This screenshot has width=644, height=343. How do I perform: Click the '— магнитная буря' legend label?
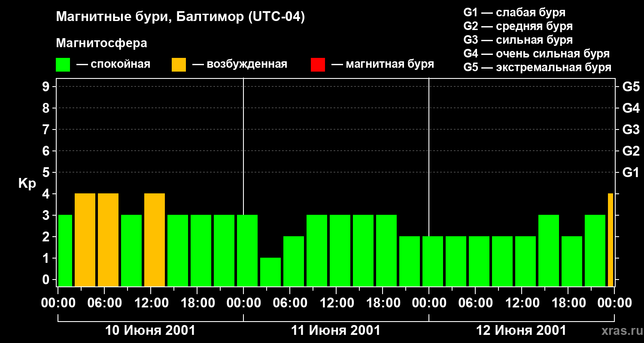click(383, 64)
